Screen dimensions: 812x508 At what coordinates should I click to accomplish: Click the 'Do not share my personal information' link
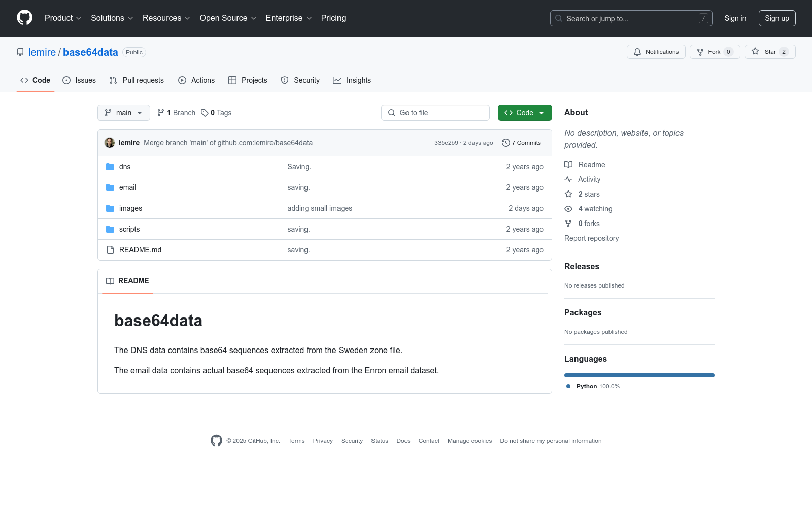pyautogui.click(x=551, y=441)
